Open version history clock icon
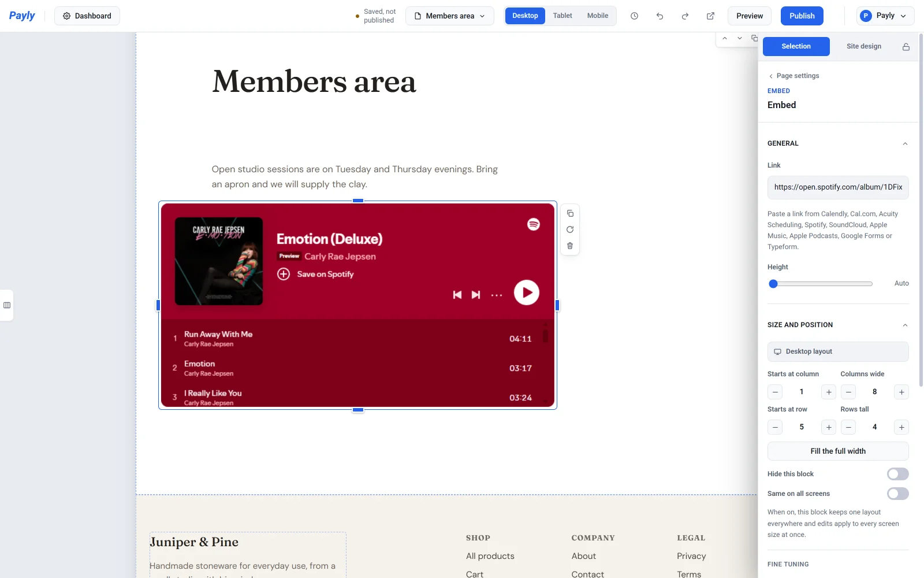Viewport: 924px width, 578px height. pos(634,16)
